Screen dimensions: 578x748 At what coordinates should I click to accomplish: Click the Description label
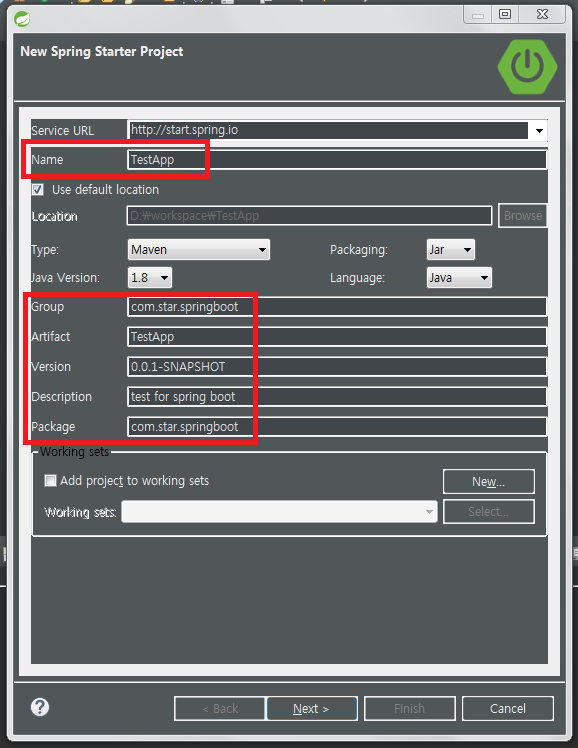62,397
